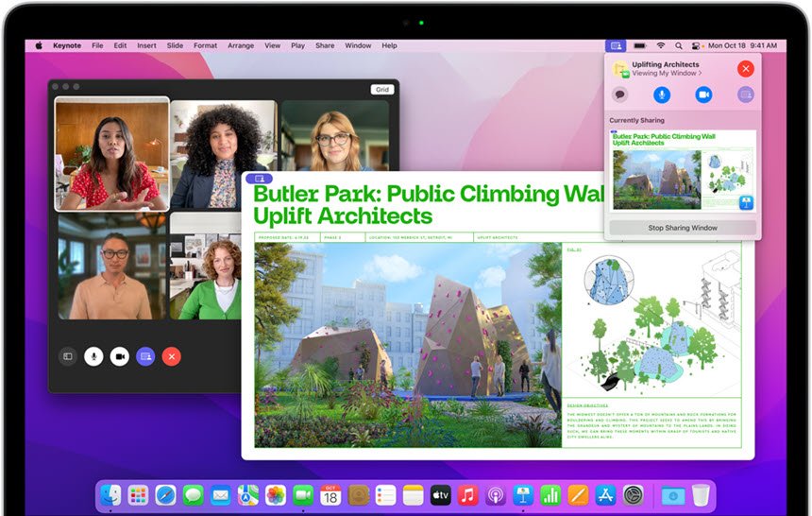Image resolution: width=812 pixels, height=516 pixels.
Task: Click the purple sharing indicator on Keynote window
Action: 260,179
